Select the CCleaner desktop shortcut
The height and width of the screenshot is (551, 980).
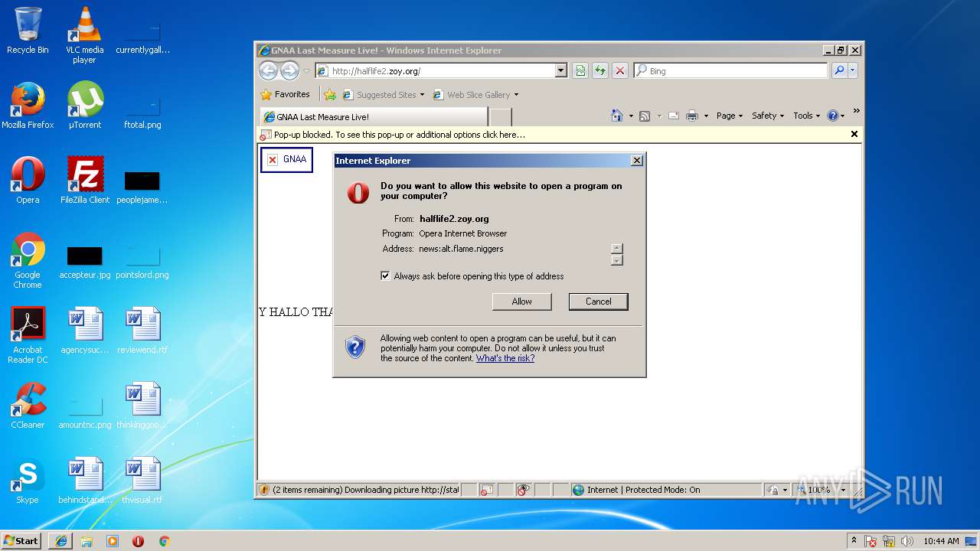coord(28,406)
